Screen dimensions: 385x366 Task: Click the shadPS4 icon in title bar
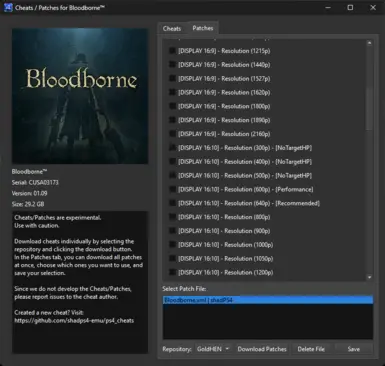pos(8,7)
